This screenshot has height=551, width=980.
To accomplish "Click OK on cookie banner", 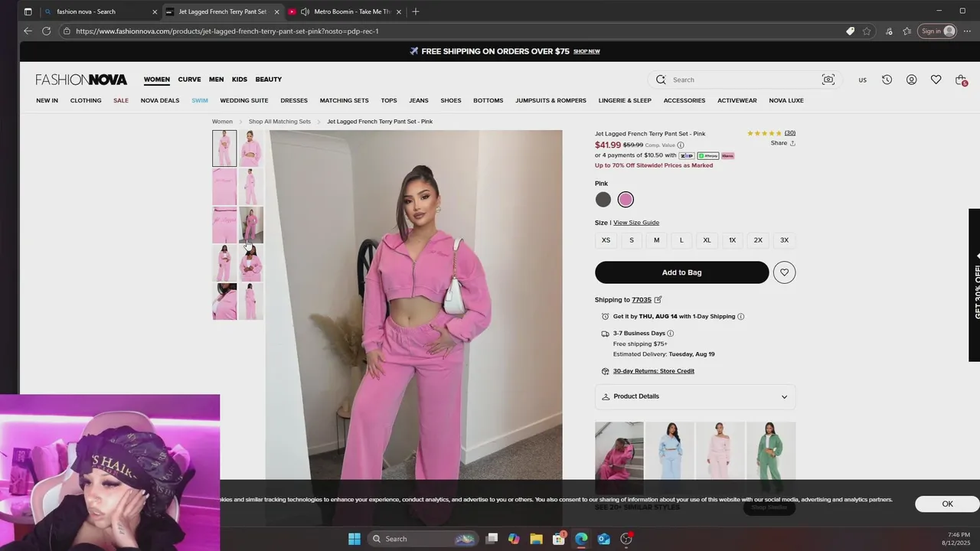I will 947,504.
